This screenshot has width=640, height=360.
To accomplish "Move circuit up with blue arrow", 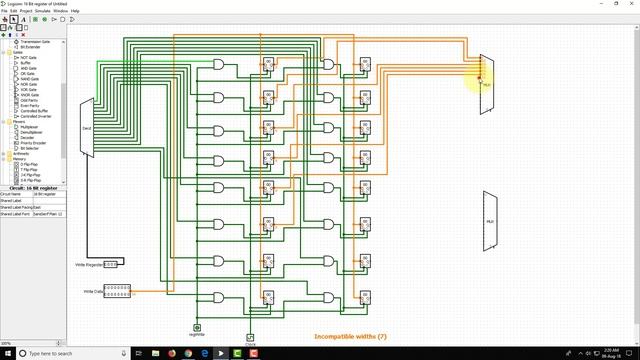I will pyautogui.click(x=10, y=35).
